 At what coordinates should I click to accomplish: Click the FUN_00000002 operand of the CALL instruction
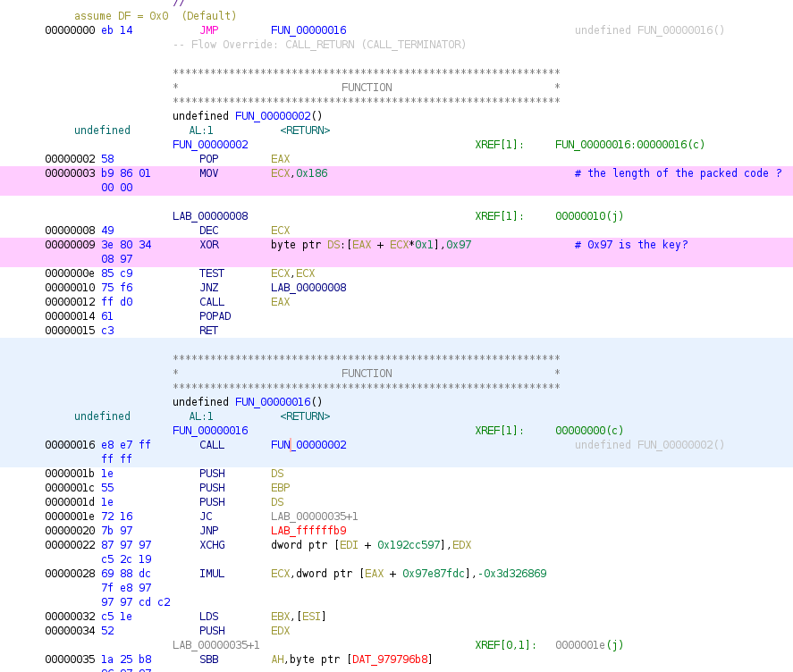point(308,445)
